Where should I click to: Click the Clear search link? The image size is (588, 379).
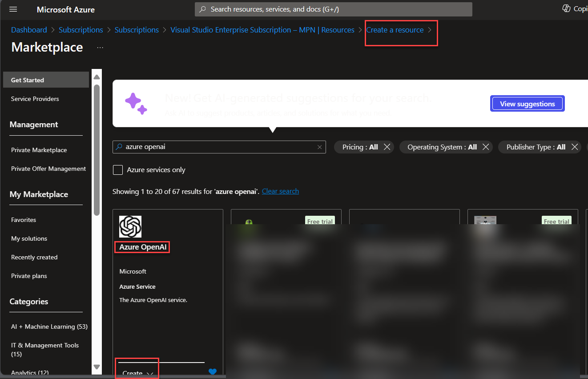point(280,191)
